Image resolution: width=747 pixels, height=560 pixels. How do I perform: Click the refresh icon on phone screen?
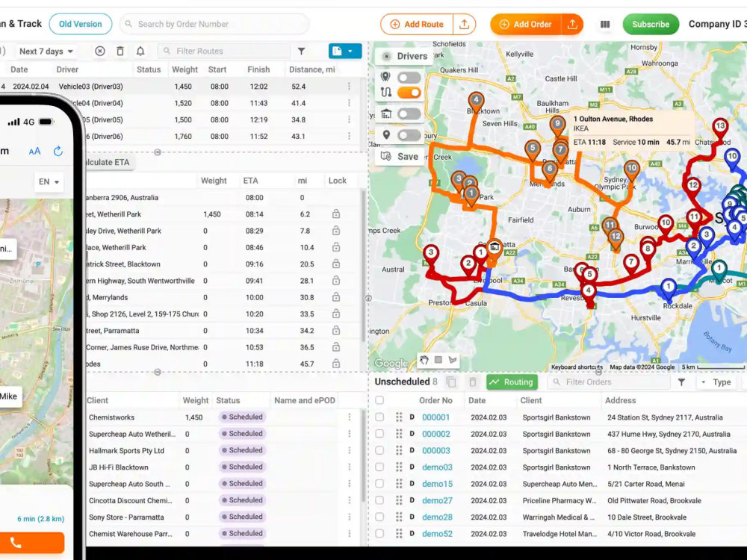58,152
